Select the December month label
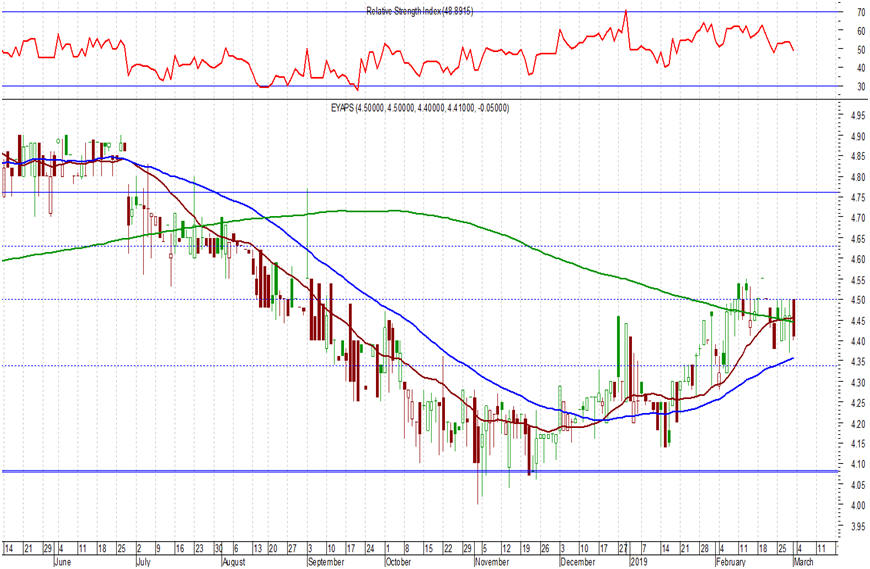This screenshot has width=870, height=569. click(578, 562)
